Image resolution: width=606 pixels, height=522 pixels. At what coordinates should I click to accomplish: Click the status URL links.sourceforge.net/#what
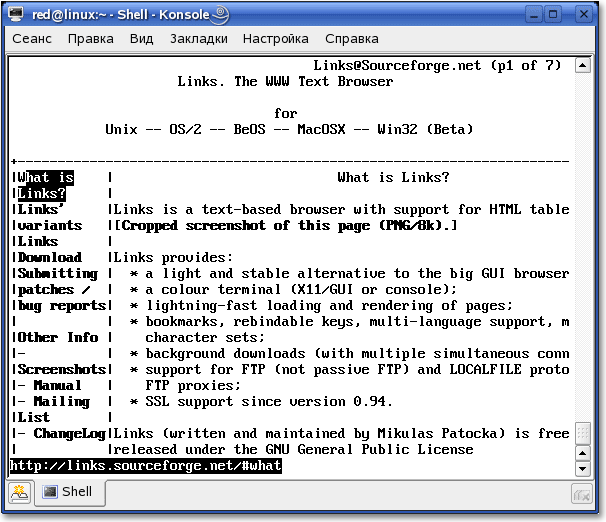(146, 466)
